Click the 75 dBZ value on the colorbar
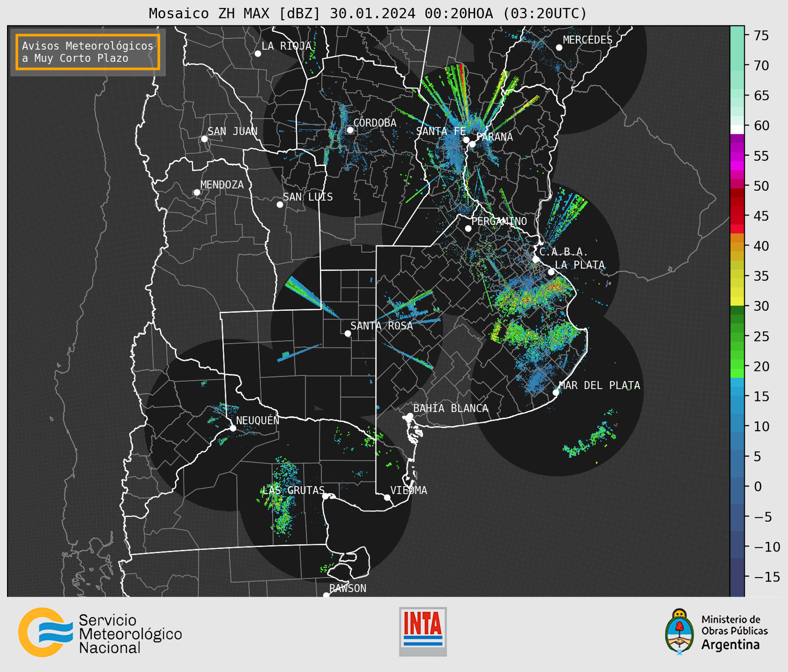Screen dimensions: 788x672 [x=761, y=36]
